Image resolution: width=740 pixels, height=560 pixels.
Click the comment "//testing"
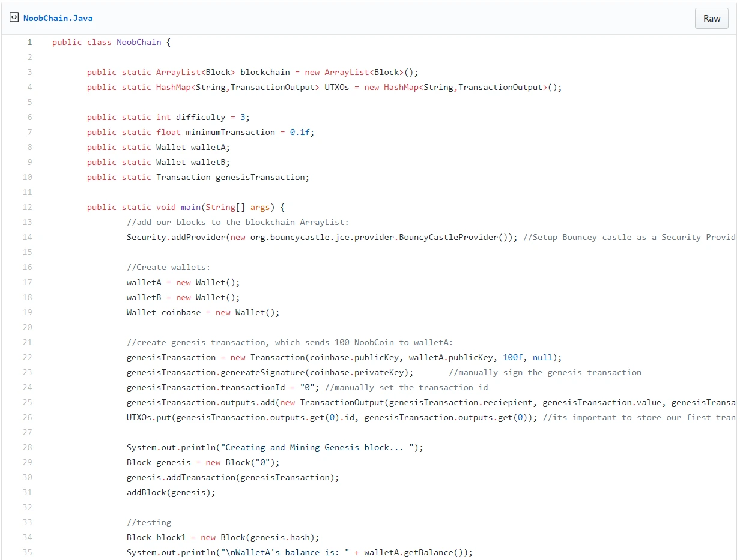[149, 522]
